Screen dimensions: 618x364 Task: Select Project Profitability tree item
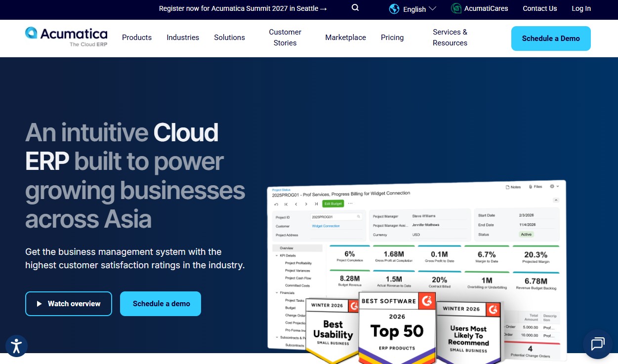(x=298, y=263)
